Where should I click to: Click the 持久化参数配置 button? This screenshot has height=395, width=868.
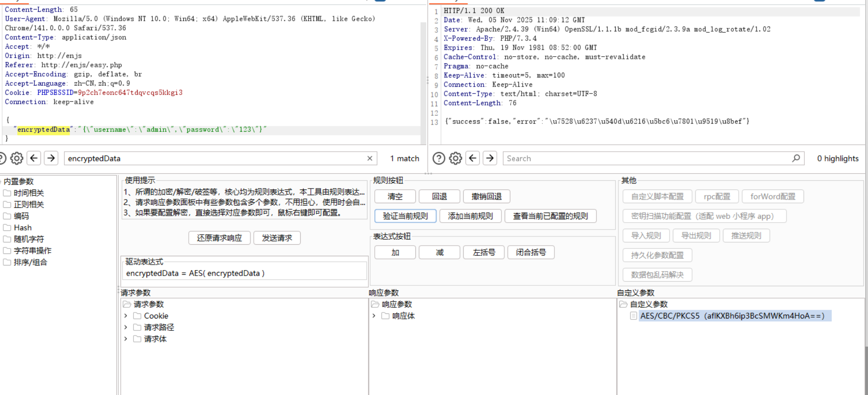point(657,255)
